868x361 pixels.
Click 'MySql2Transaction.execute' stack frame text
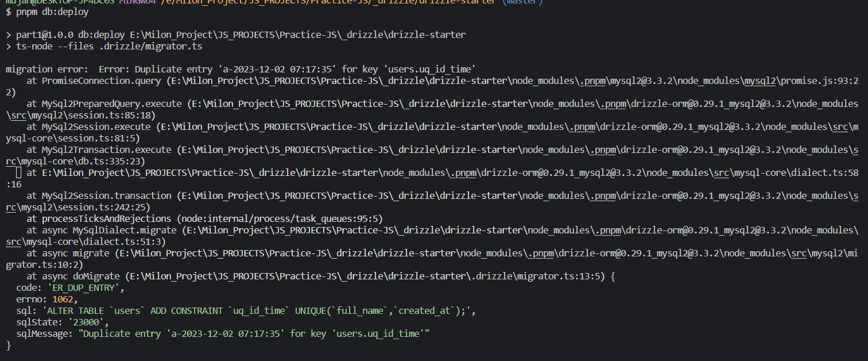click(107, 149)
